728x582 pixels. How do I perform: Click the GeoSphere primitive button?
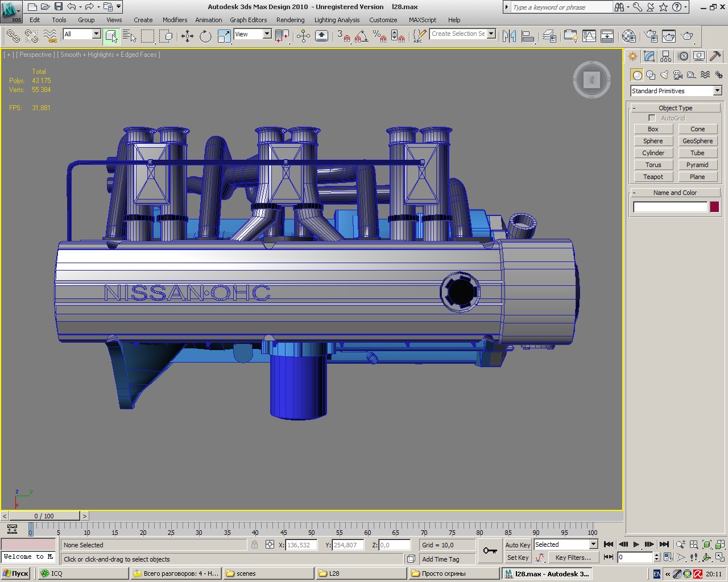tap(697, 141)
